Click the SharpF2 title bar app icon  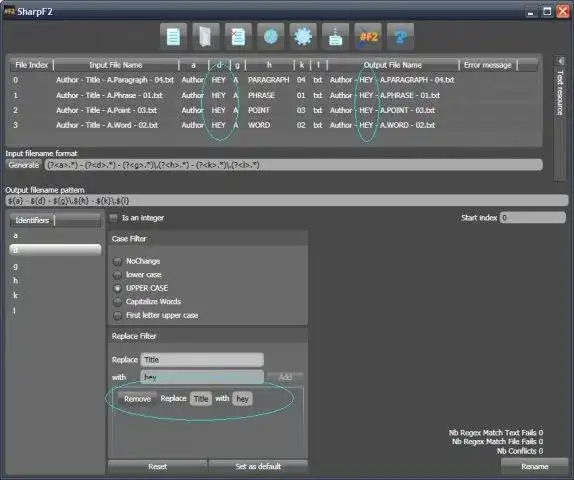click(x=9, y=11)
